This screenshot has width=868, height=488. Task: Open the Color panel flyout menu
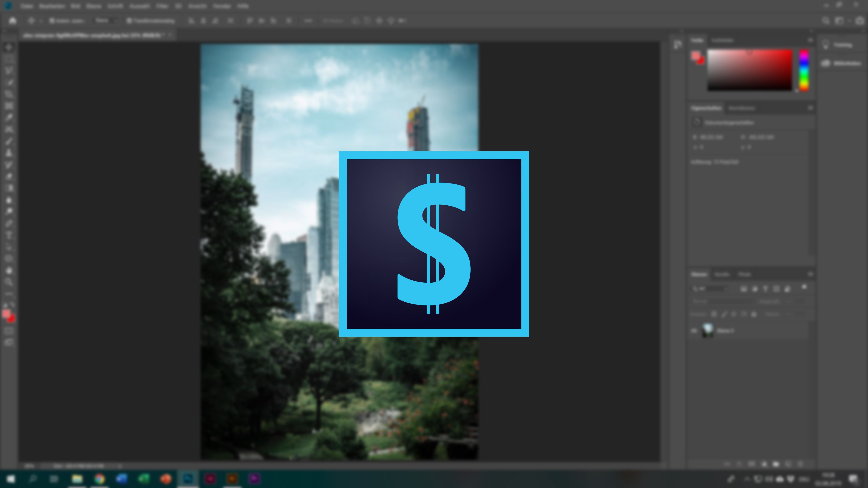click(810, 40)
